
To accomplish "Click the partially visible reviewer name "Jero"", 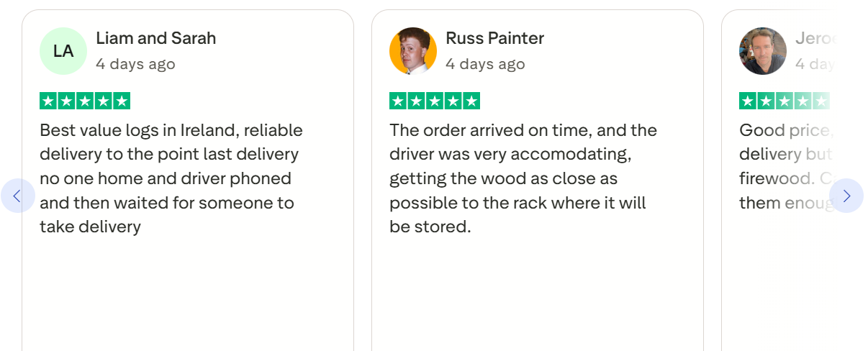I will click(815, 38).
